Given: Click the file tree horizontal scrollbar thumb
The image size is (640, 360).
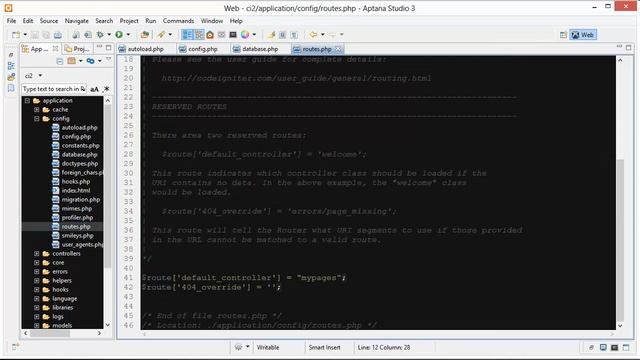Looking at the screenshot, I should pyautogui.click(x=50, y=333).
